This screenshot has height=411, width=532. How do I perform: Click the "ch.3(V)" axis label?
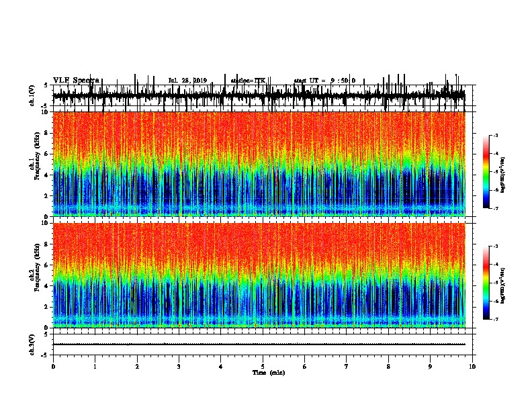pos(32,345)
